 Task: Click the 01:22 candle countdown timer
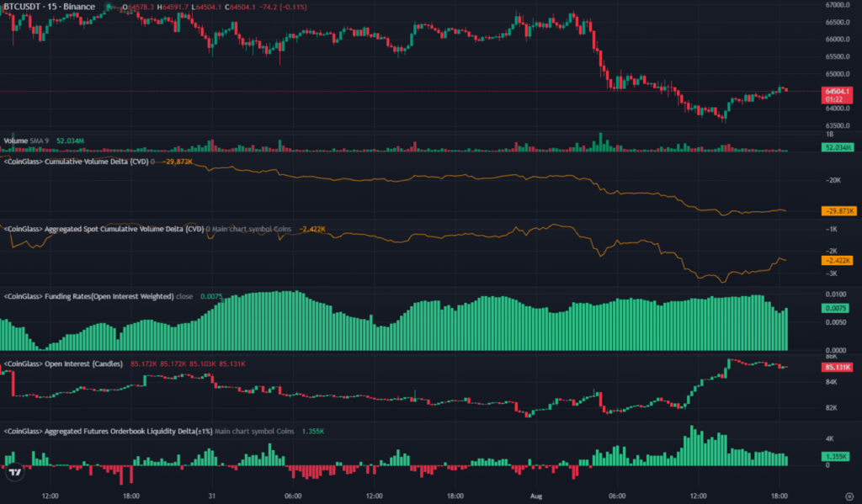tap(834, 99)
